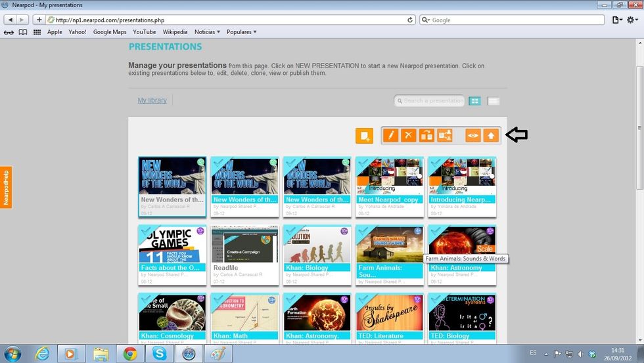The image size is (644, 363).
Task: Select the TED: Literature presentation
Action: (x=389, y=318)
